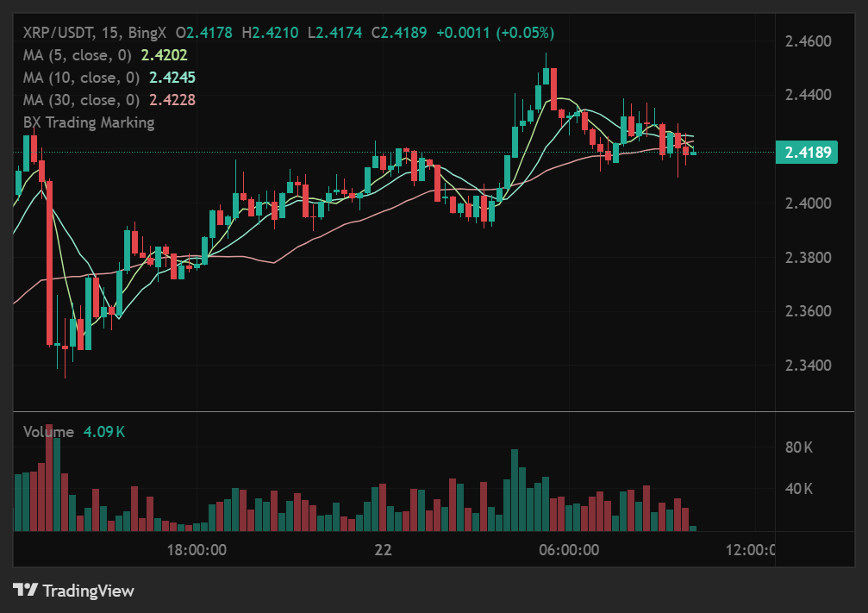This screenshot has height=613, width=868.
Task: Click the MA 30 value 2.4228
Action: (x=172, y=100)
